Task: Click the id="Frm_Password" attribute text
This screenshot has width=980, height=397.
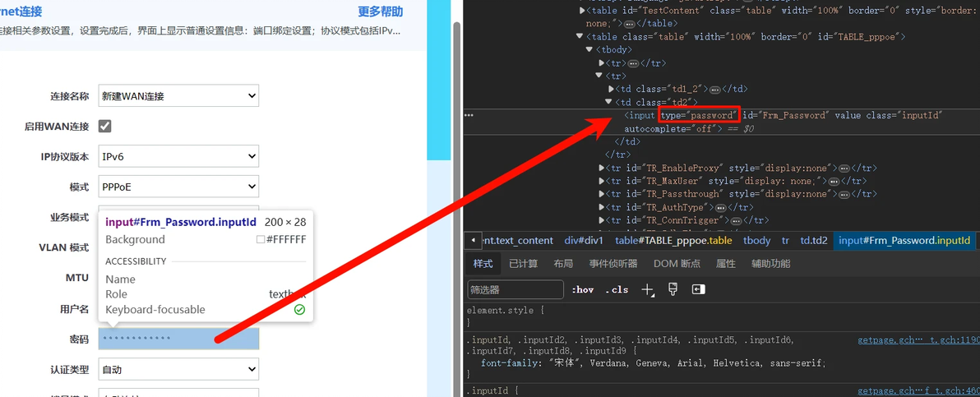Action: [786, 115]
